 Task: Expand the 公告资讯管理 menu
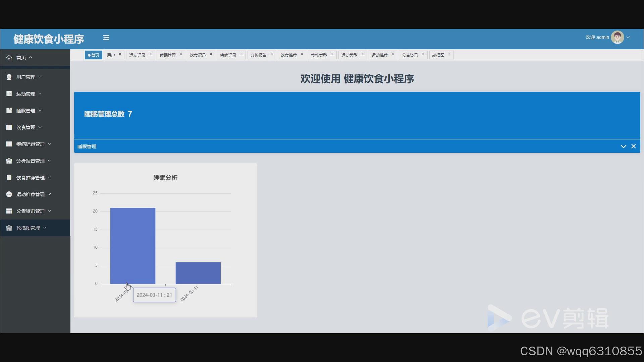point(35,211)
